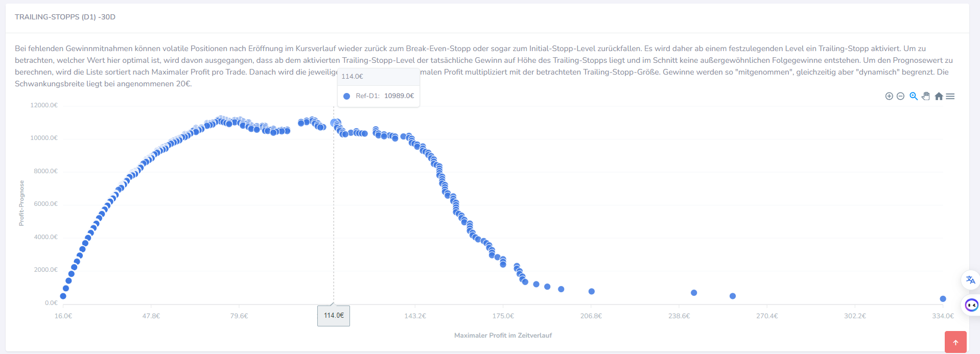The image size is (980, 354).
Task: Click the Profit-Prognose y-axis title
Action: (x=21, y=203)
